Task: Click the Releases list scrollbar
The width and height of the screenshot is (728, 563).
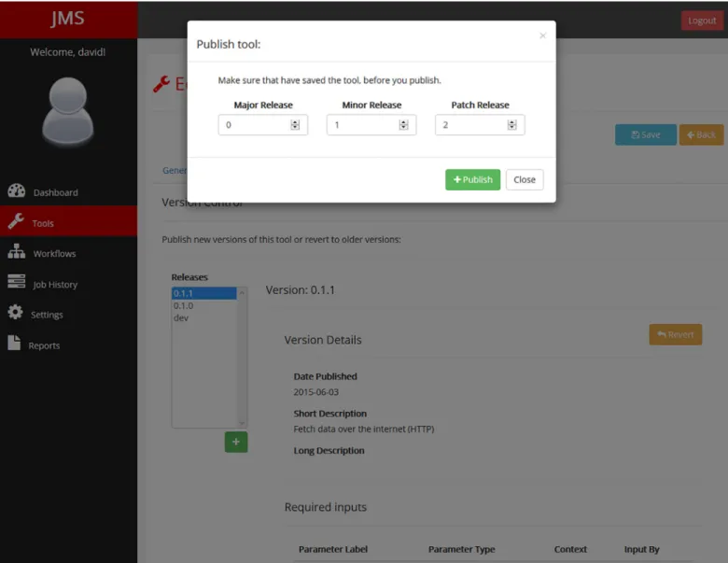Action: coord(242,358)
